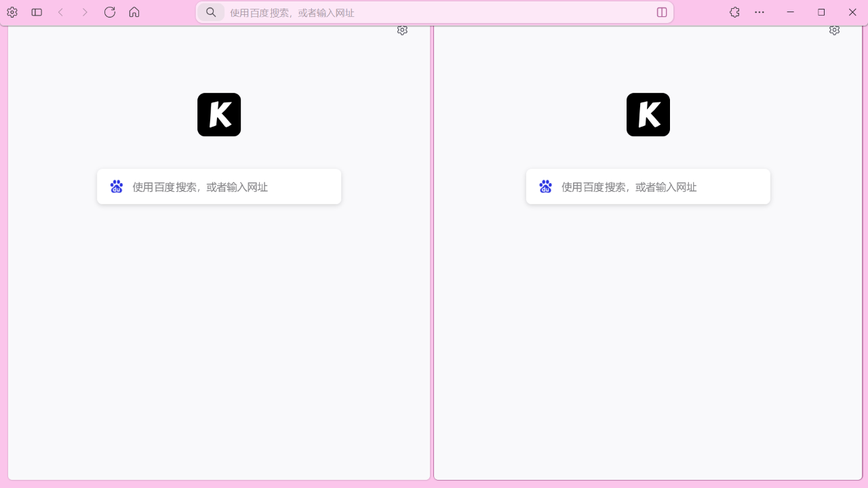
Task: Open the gear settings on the left new tab page
Action: (402, 30)
